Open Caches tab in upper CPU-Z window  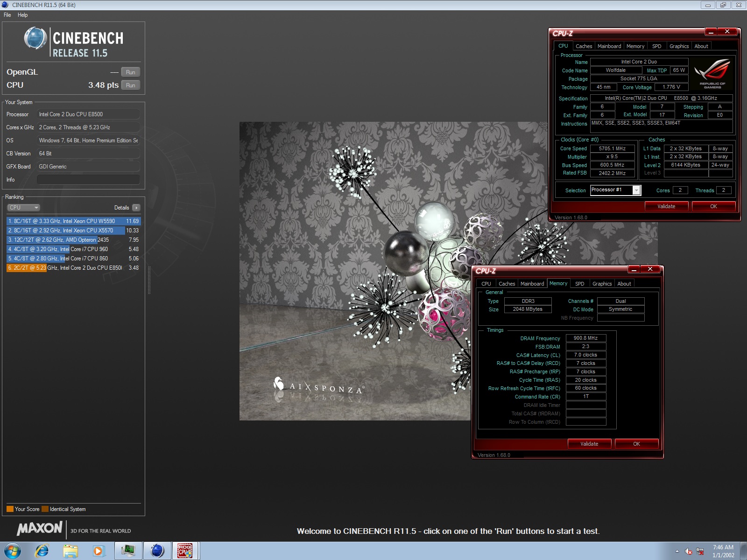click(x=584, y=46)
